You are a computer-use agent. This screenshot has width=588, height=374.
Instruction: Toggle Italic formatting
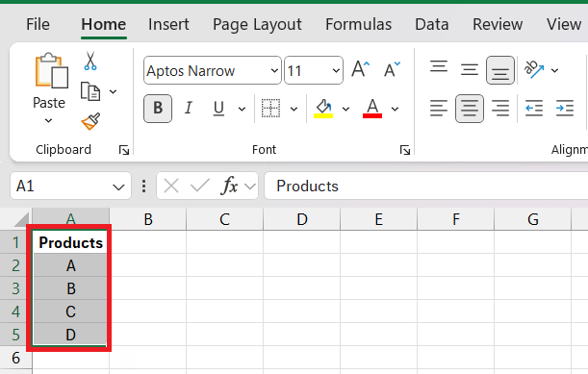click(x=189, y=109)
